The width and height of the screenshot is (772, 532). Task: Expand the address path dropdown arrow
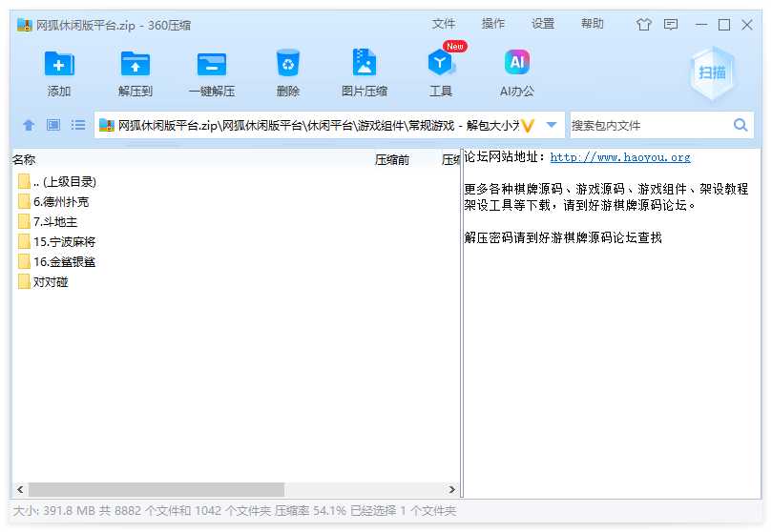(552, 126)
